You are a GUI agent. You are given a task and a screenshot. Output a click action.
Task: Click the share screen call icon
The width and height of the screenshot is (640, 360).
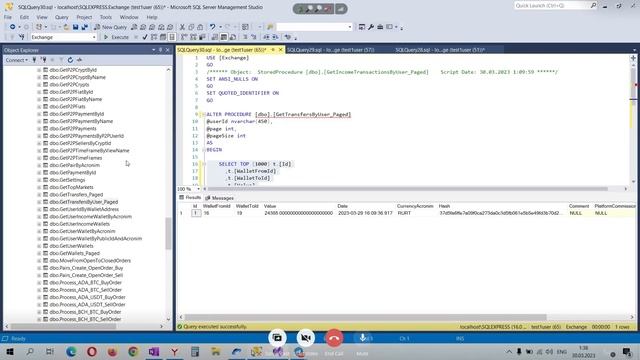point(277,338)
